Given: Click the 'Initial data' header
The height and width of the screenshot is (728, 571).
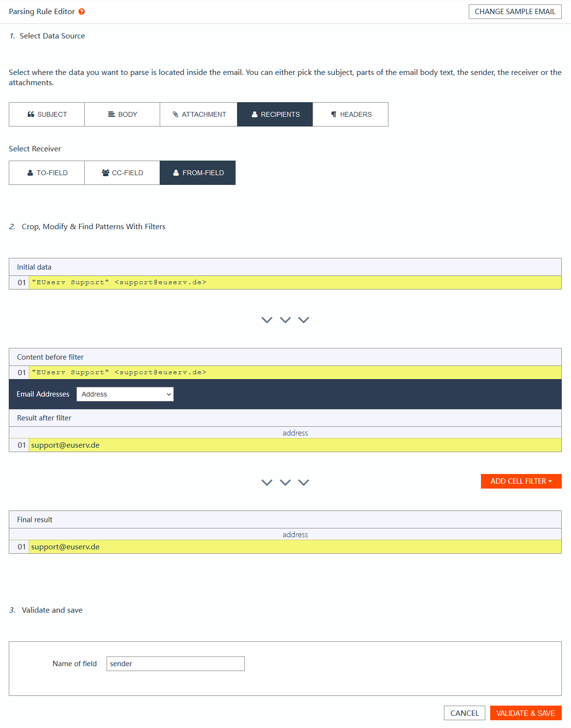Looking at the screenshot, I should click(x=34, y=267).
